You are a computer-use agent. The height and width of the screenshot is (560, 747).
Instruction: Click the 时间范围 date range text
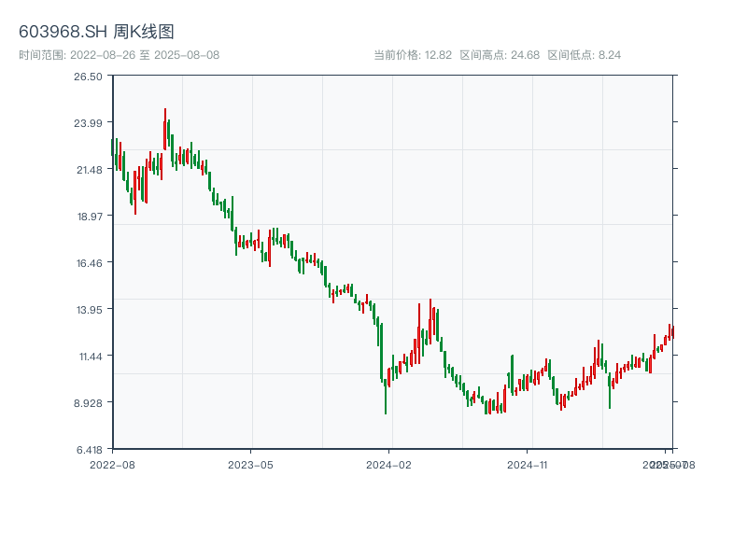[x=119, y=55]
